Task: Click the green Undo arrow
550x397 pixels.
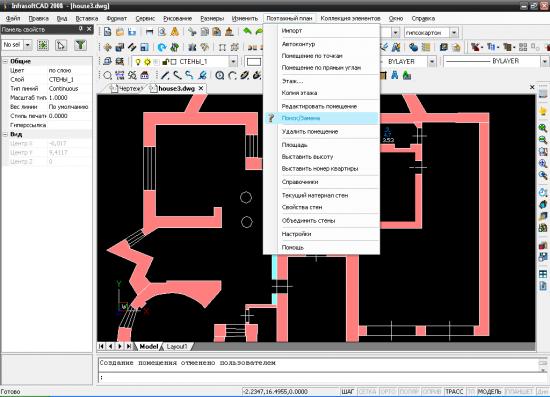Action: pyautogui.click(x=247, y=32)
